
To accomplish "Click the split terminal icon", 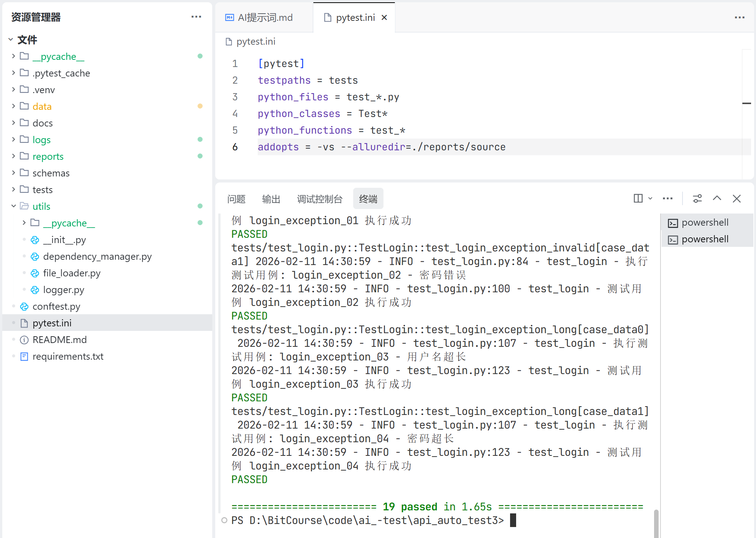I will click(x=638, y=198).
